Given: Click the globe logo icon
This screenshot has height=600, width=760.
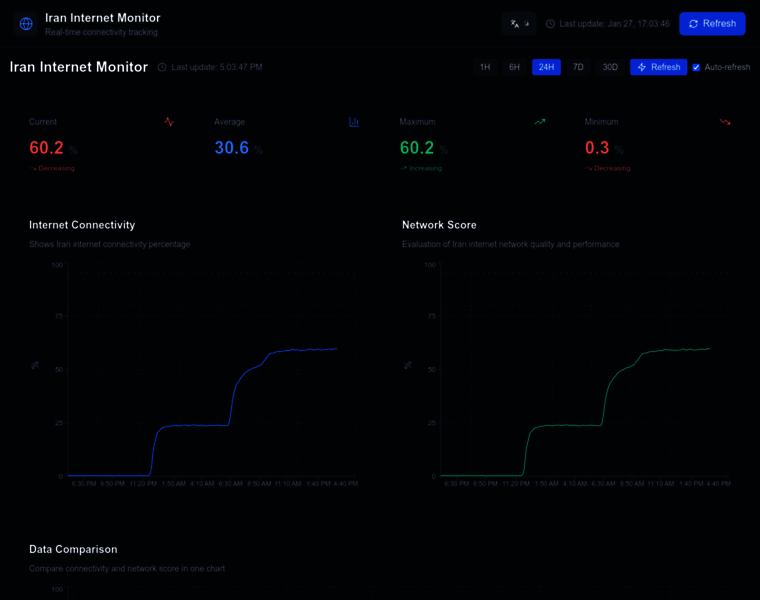Looking at the screenshot, I should click(26, 24).
